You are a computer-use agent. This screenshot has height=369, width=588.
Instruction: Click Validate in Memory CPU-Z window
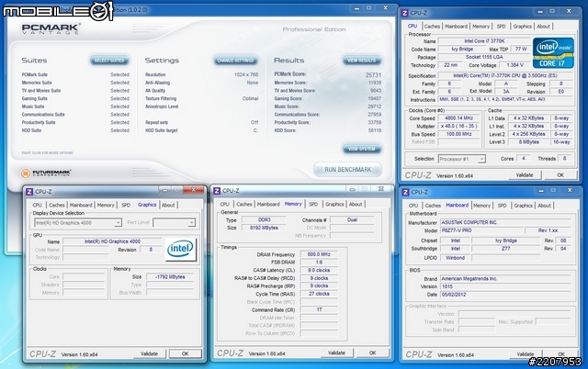tap(336, 352)
